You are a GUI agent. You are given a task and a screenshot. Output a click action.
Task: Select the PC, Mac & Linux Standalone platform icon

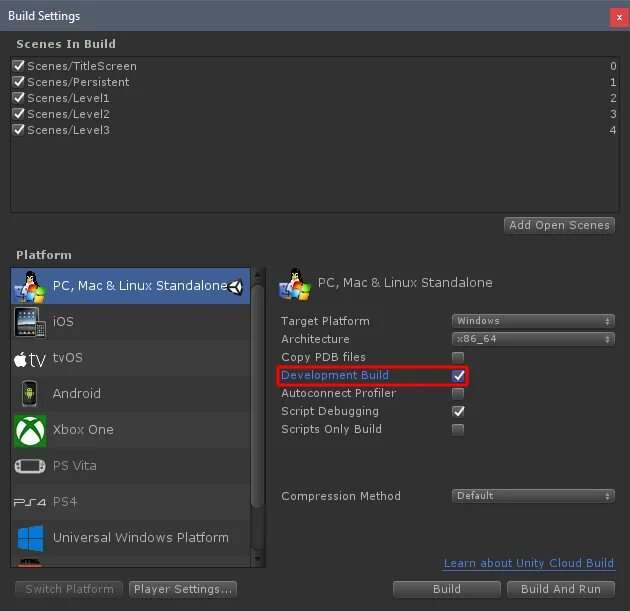pyautogui.click(x=30, y=286)
